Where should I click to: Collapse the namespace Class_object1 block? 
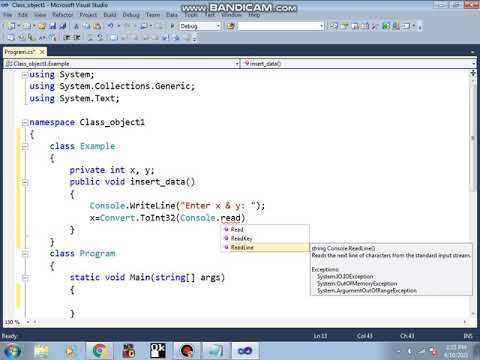[x=24, y=123]
